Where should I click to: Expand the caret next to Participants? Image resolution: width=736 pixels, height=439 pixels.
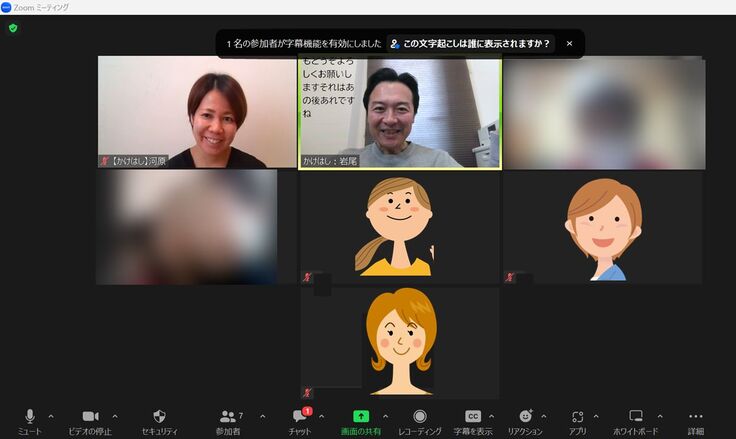coord(263,416)
